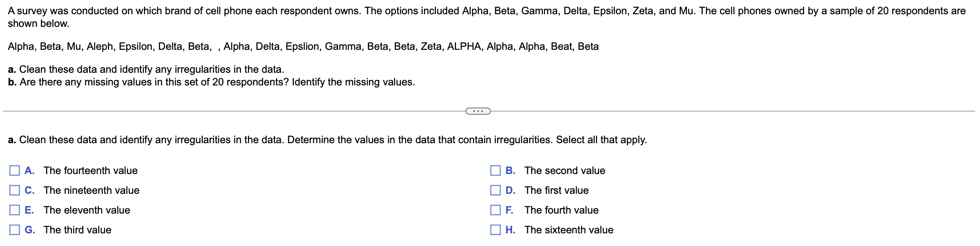Click the 'The fourth value' answer text

coord(561,210)
